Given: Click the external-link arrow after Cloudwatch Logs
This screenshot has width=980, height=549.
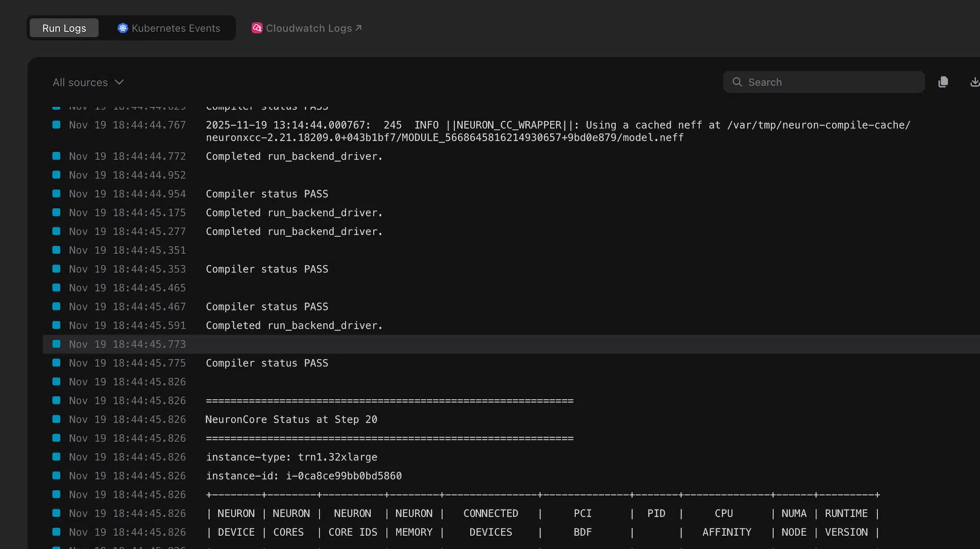Looking at the screenshot, I should pos(358,28).
